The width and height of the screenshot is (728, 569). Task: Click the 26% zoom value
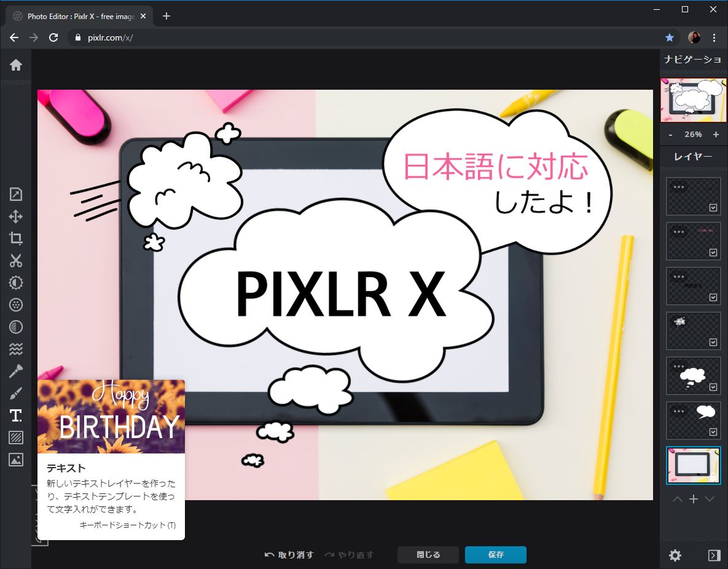pyautogui.click(x=693, y=134)
